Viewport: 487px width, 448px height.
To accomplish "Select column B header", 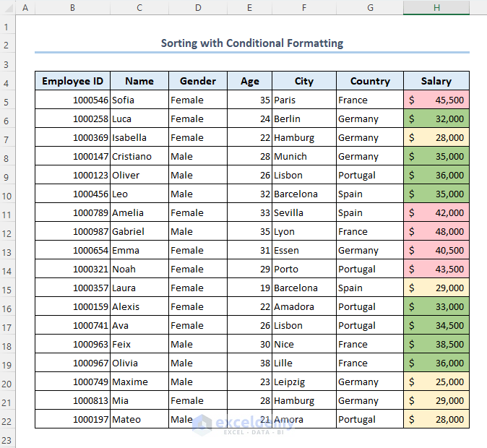I will (x=72, y=7).
